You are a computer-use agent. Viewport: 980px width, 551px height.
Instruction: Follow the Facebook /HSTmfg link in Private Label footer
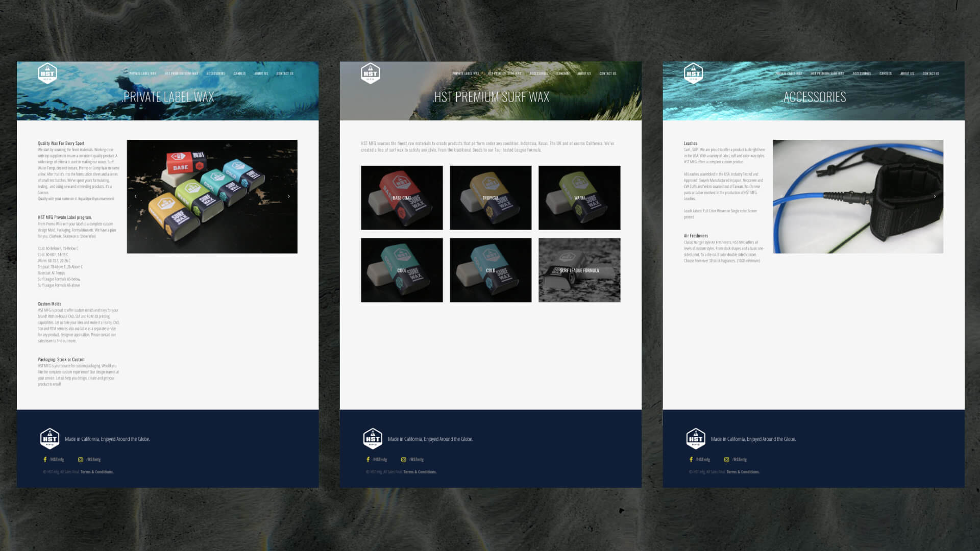57,460
